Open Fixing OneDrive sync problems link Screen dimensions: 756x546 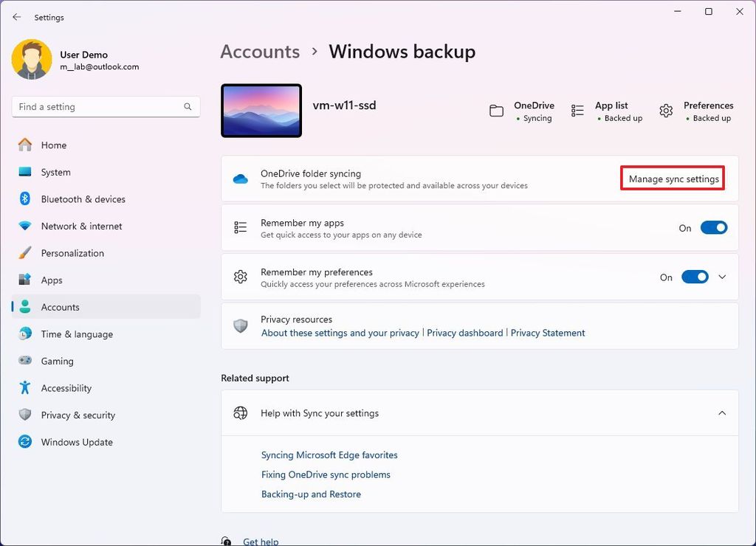coord(326,474)
